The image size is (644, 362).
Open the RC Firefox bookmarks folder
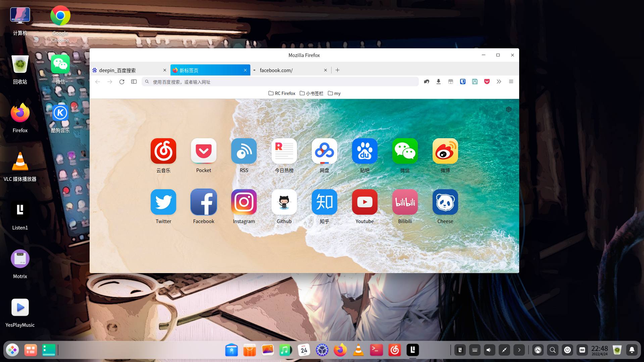(x=282, y=93)
